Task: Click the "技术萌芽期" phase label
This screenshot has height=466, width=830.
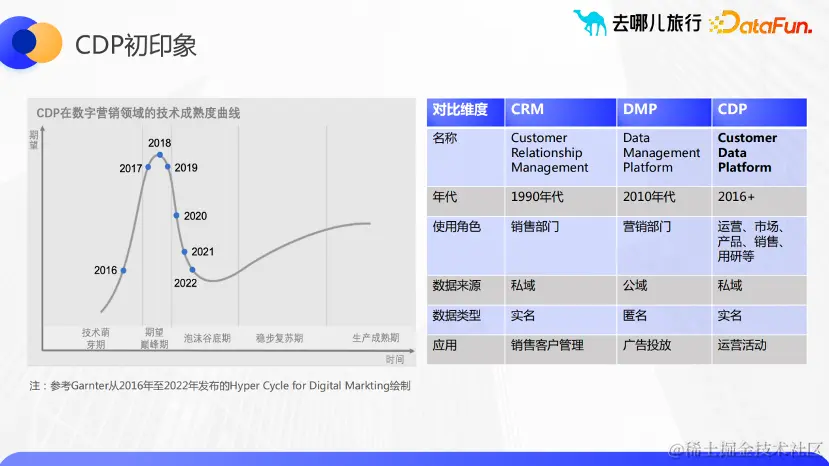Action: tap(96, 338)
